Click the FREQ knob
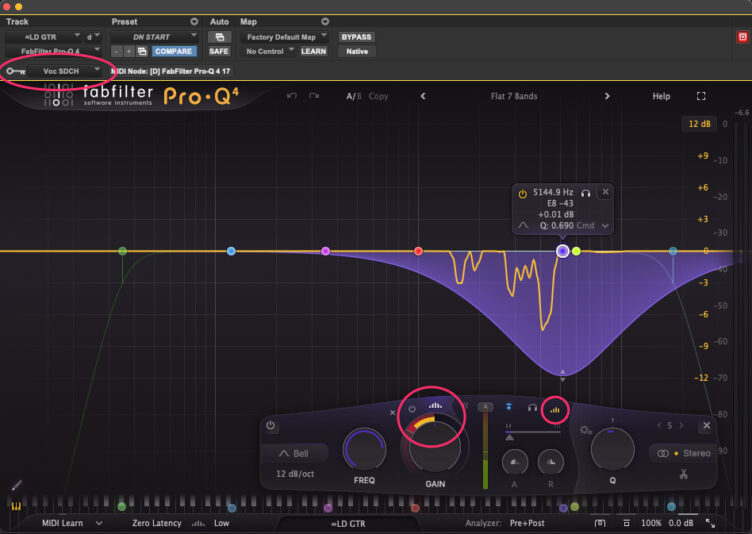752x534 pixels. tap(364, 450)
